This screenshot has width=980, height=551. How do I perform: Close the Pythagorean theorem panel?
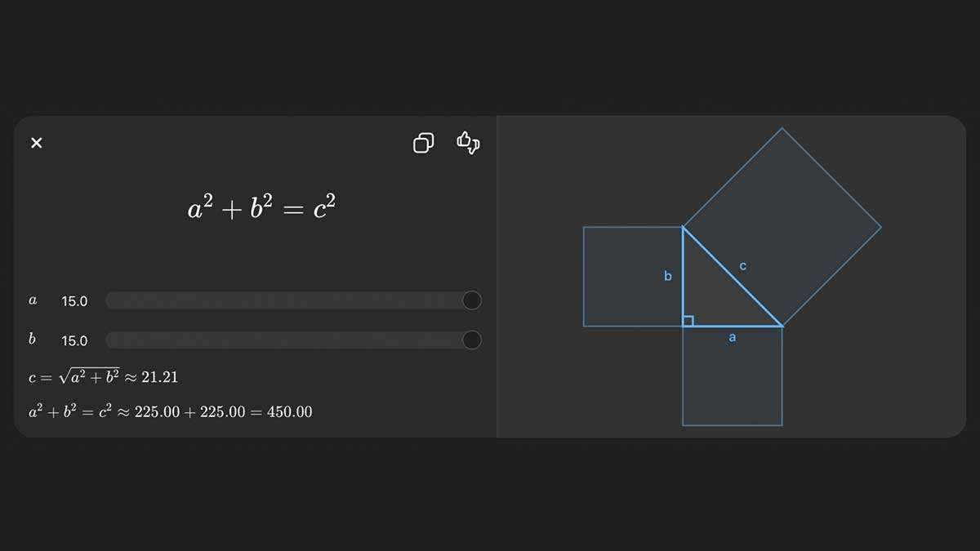click(x=36, y=143)
